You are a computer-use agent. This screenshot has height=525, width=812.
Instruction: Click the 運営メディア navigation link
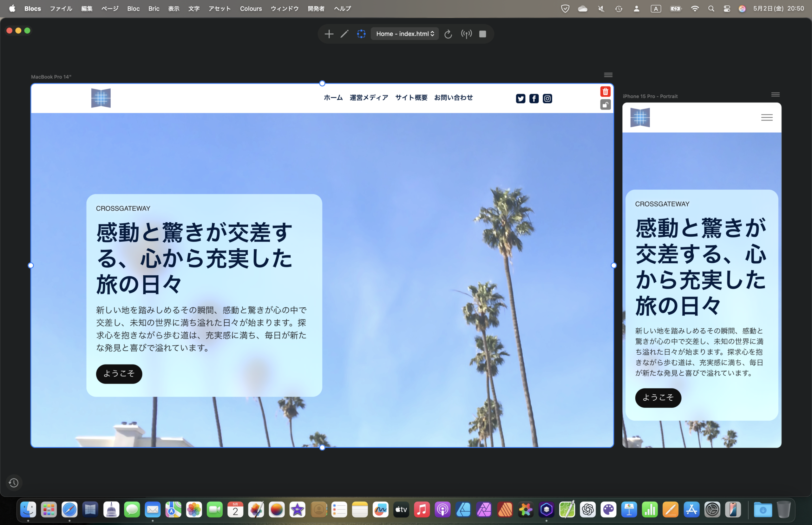[369, 97]
